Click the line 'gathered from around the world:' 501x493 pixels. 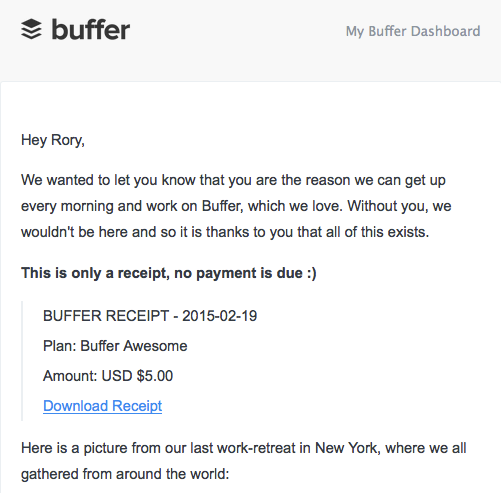pos(125,474)
